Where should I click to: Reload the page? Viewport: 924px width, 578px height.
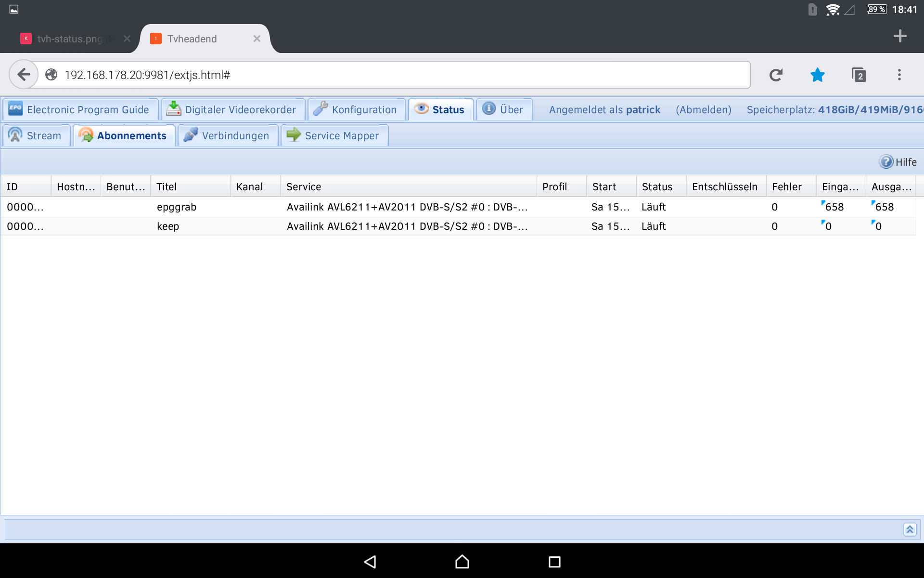(x=776, y=75)
